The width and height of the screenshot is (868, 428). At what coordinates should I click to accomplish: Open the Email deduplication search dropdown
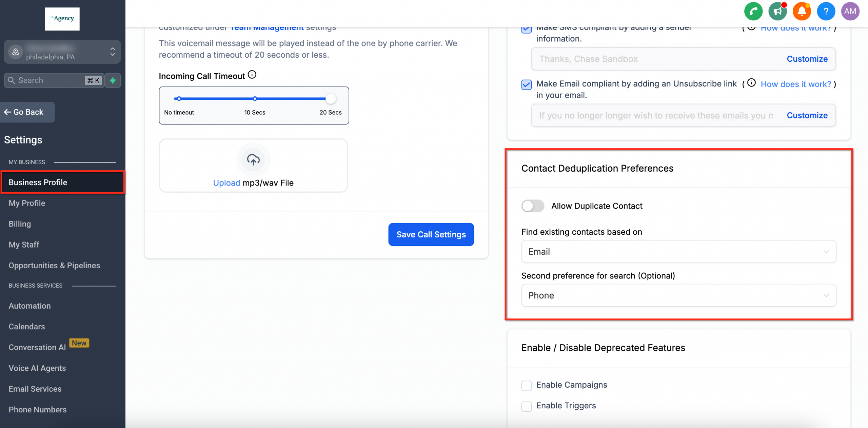point(678,252)
